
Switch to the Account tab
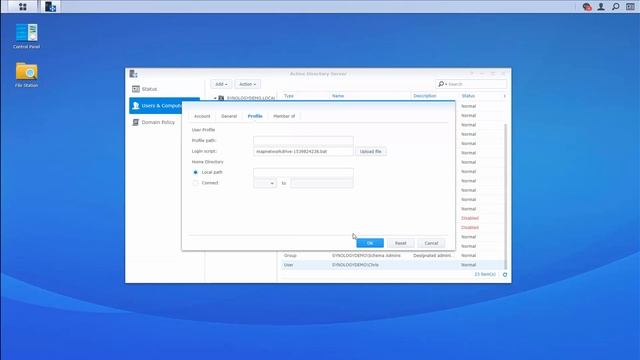(202, 116)
